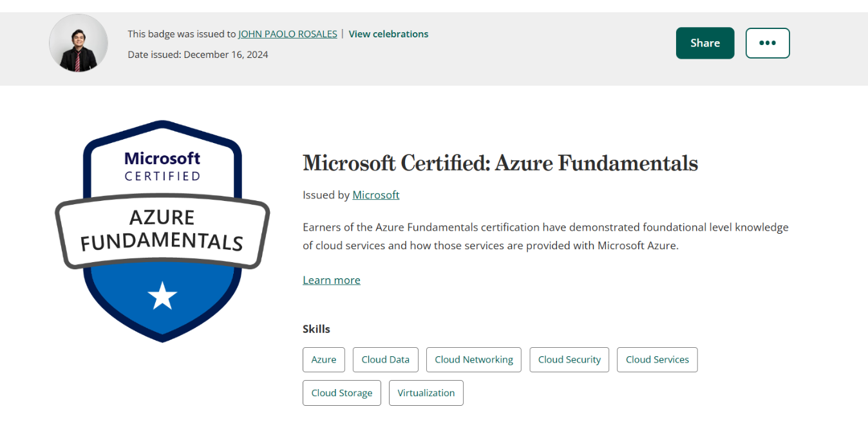Image resolution: width=868 pixels, height=438 pixels.
Task: View celebrations for this badge
Action: point(388,33)
